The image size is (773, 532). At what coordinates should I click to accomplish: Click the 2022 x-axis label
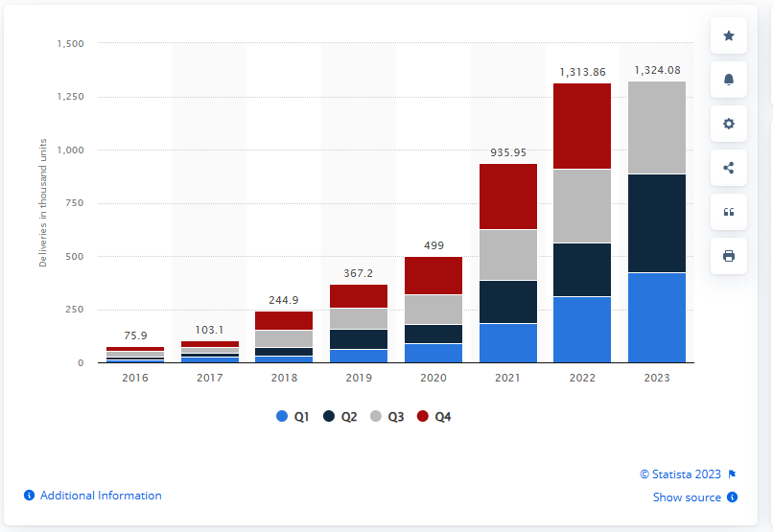(583, 378)
